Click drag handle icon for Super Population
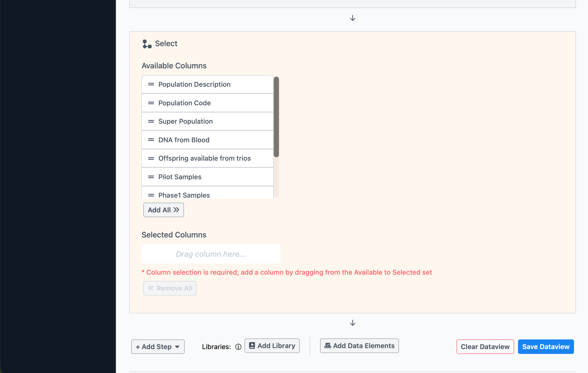588x373 pixels. click(x=151, y=121)
